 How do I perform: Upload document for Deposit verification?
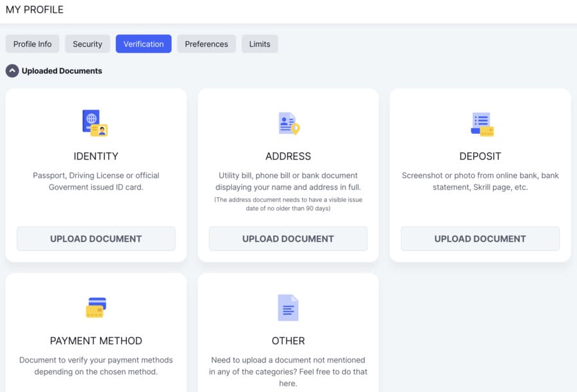480,239
